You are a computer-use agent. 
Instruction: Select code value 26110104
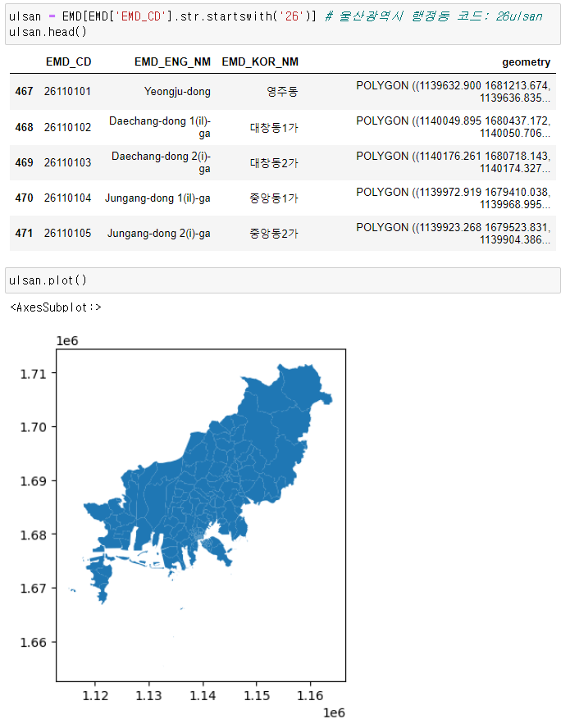[68, 198]
